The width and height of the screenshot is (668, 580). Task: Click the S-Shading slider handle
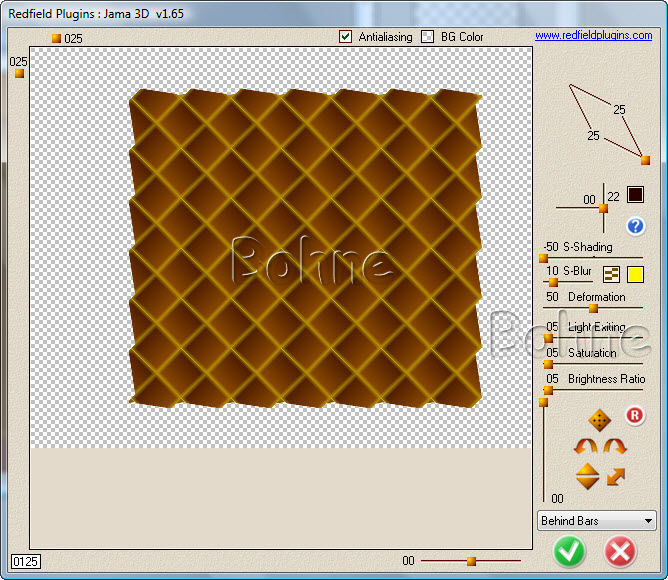coord(543,258)
